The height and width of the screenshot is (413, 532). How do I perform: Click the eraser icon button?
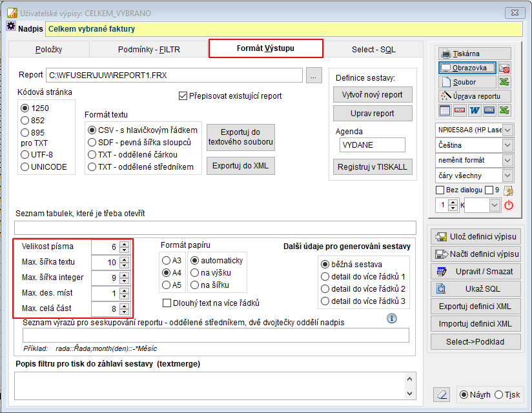coord(442,395)
